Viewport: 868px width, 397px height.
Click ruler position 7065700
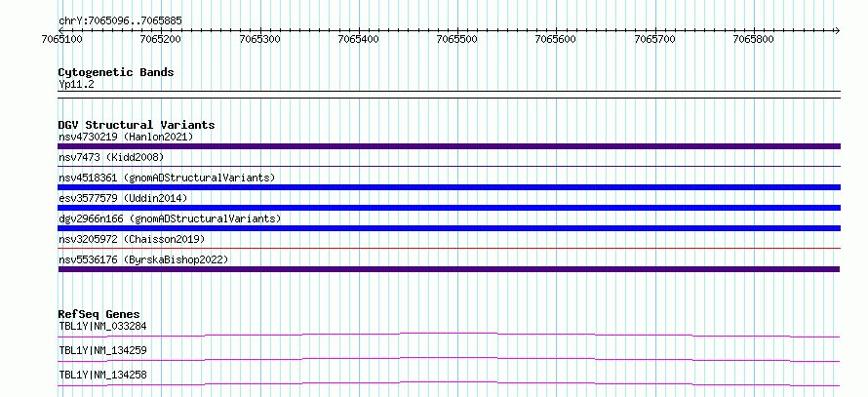pyautogui.click(x=654, y=39)
